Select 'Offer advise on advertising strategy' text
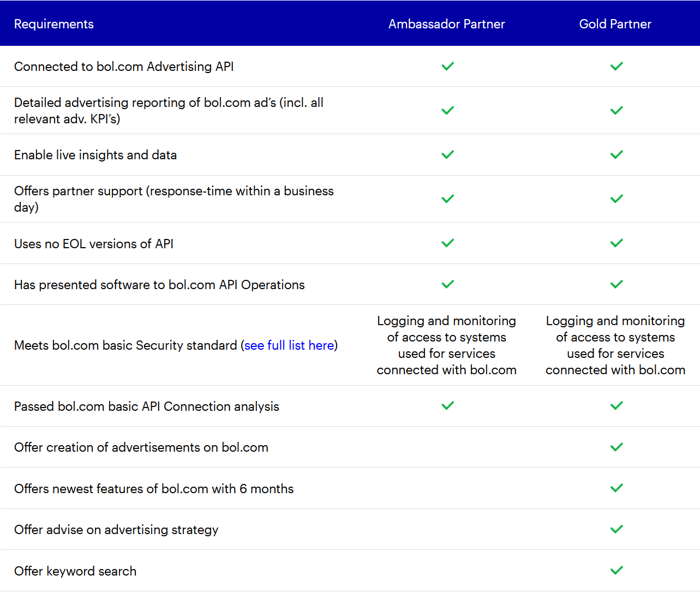 (x=116, y=530)
